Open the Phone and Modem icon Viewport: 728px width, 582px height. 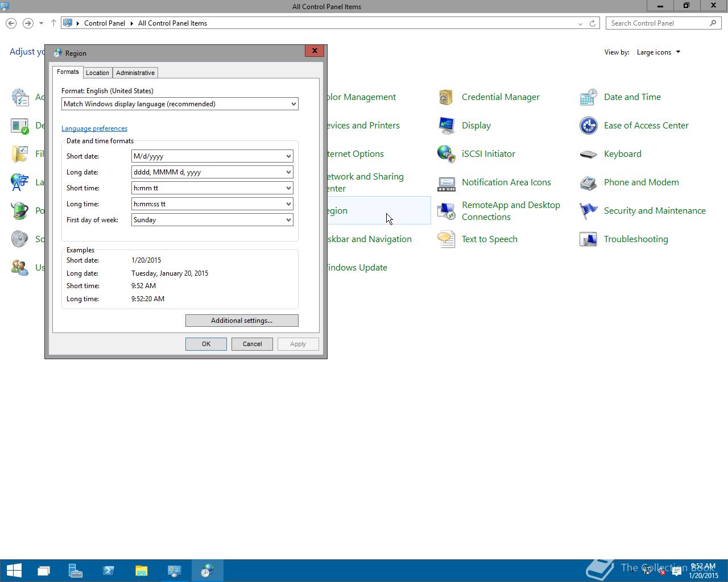[x=589, y=182]
